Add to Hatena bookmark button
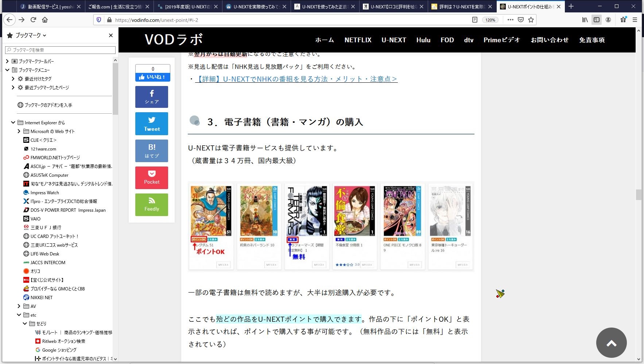644x364 pixels. tap(152, 151)
